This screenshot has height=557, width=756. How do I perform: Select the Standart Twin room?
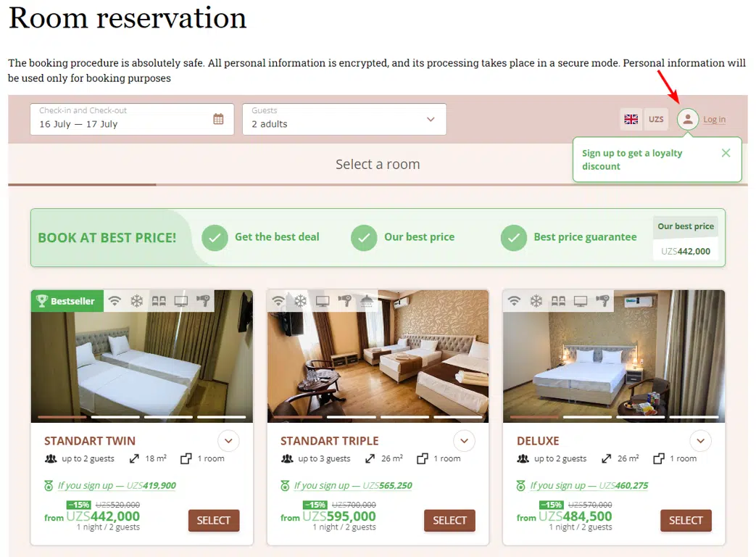[214, 520]
